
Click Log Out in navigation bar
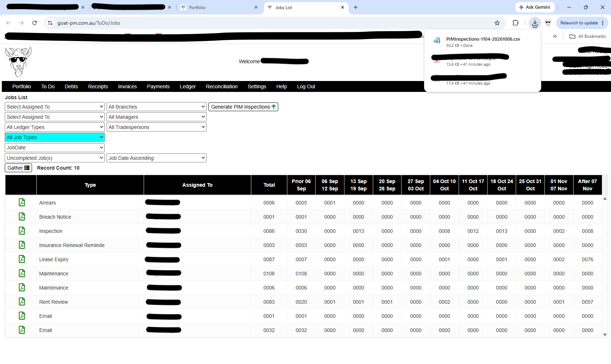(306, 86)
